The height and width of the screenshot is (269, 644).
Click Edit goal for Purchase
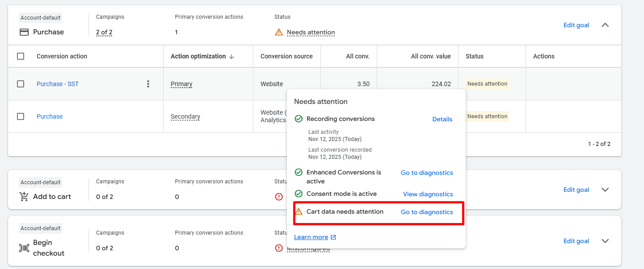tap(576, 25)
